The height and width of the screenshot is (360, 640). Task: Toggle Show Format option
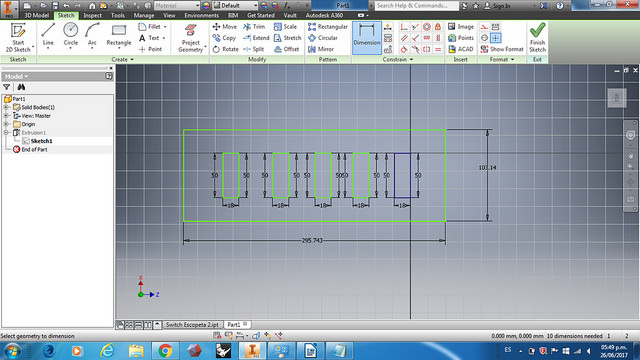point(502,49)
